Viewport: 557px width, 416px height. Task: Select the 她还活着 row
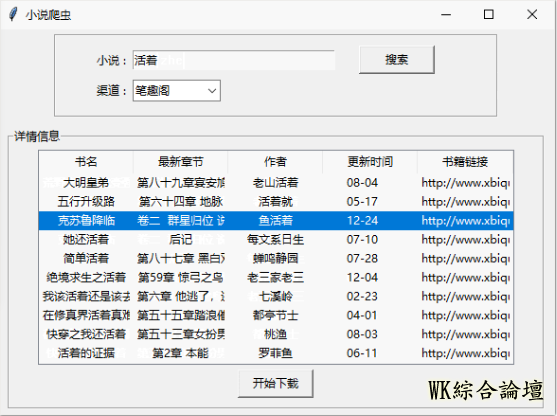pos(276,239)
